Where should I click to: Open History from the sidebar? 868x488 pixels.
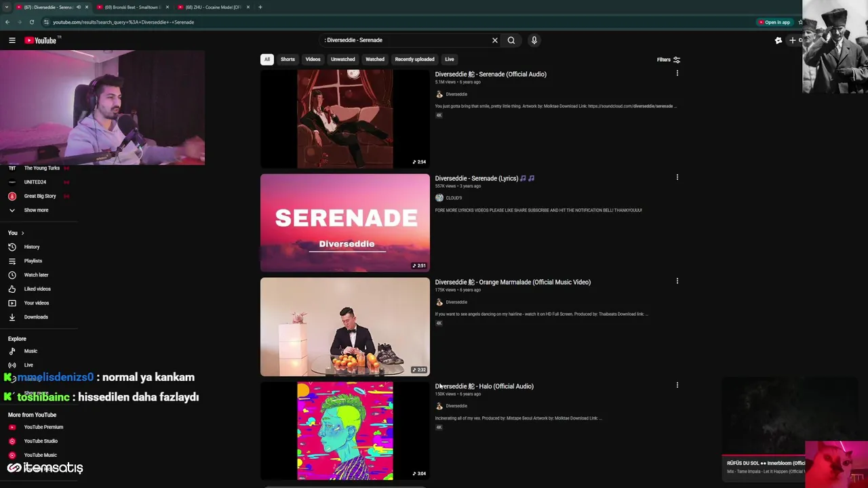[x=31, y=247]
